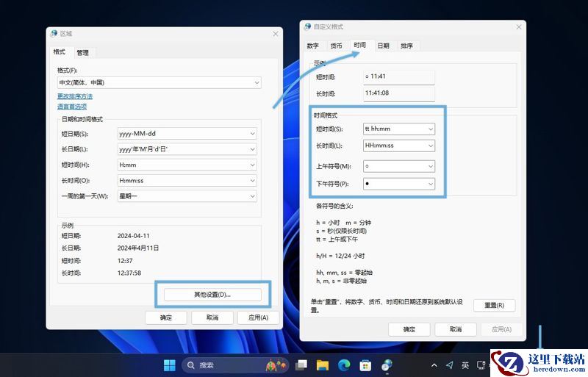588x377 pixels.
Task: Close the 自定义格式 dialog window
Action: click(x=519, y=27)
